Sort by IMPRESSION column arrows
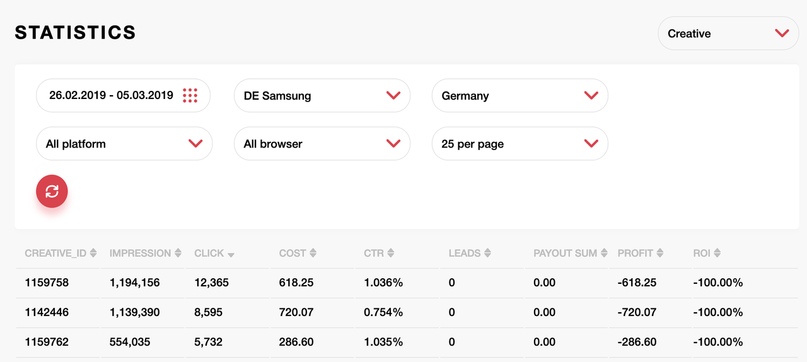The image size is (807, 362). pyautogui.click(x=178, y=253)
